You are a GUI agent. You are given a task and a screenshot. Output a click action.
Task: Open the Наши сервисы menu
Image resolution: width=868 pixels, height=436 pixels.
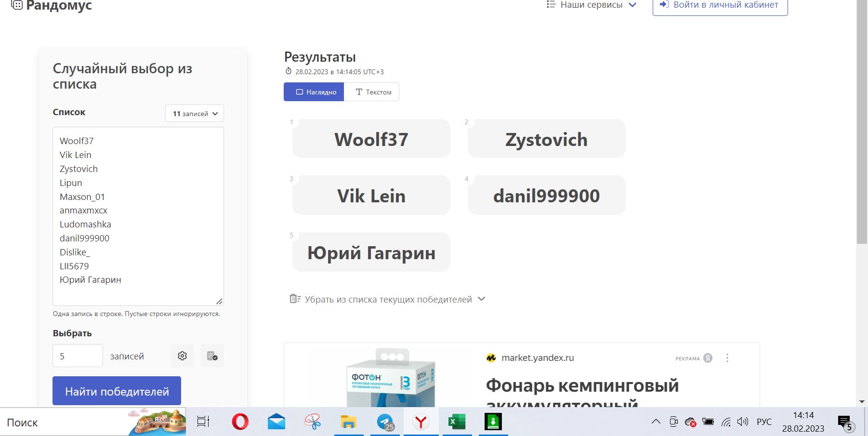592,5
